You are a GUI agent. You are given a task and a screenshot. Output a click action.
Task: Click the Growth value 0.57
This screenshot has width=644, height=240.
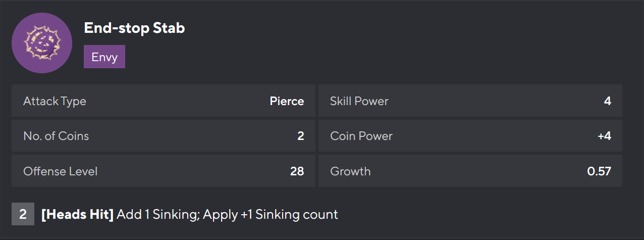coord(599,171)
